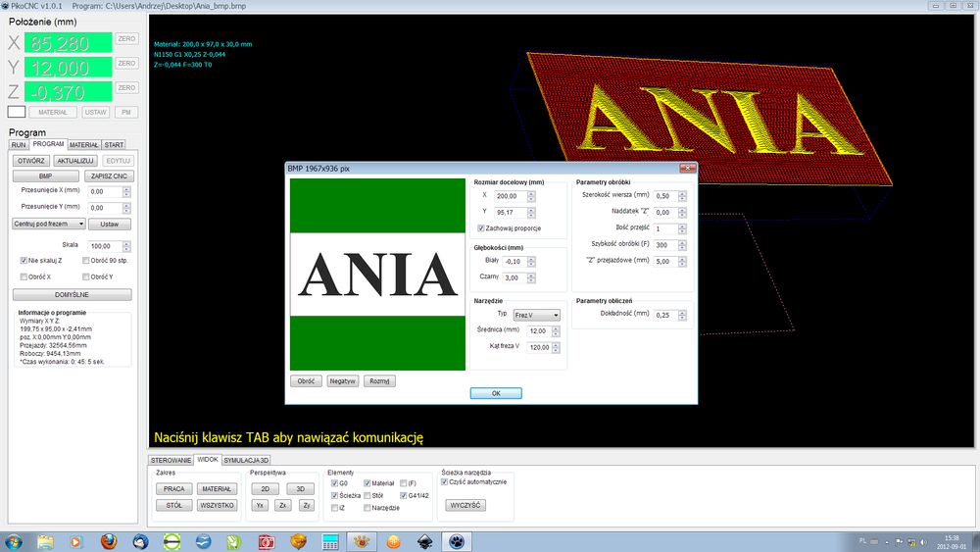Viewport: 980px width, 552px height.
Task: Click DOMYŚLNE reset button
Action: (72, 294)
